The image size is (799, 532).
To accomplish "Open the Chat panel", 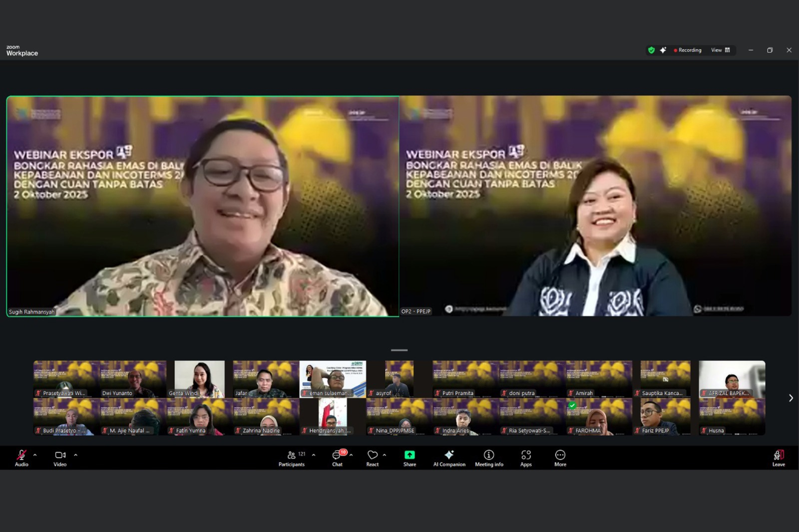I will [338, 457].
